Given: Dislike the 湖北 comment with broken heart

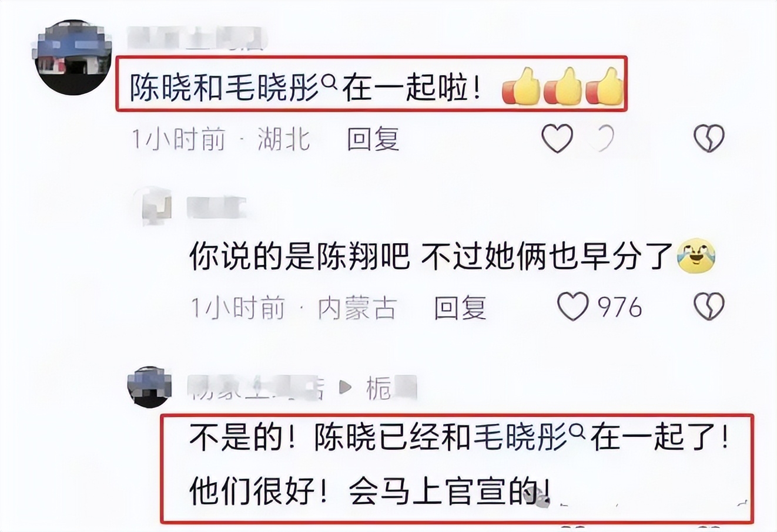Looking at the screenshot, I should tap(709, 140).
